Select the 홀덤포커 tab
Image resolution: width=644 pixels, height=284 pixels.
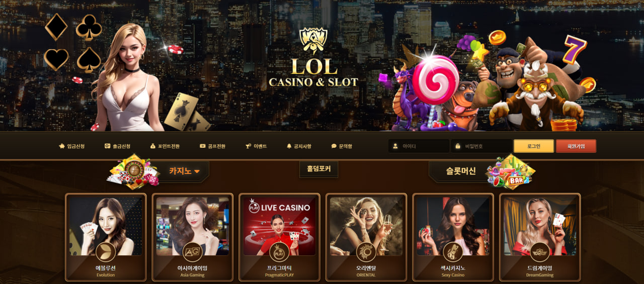pyautogui.click(x=318, y=169)
